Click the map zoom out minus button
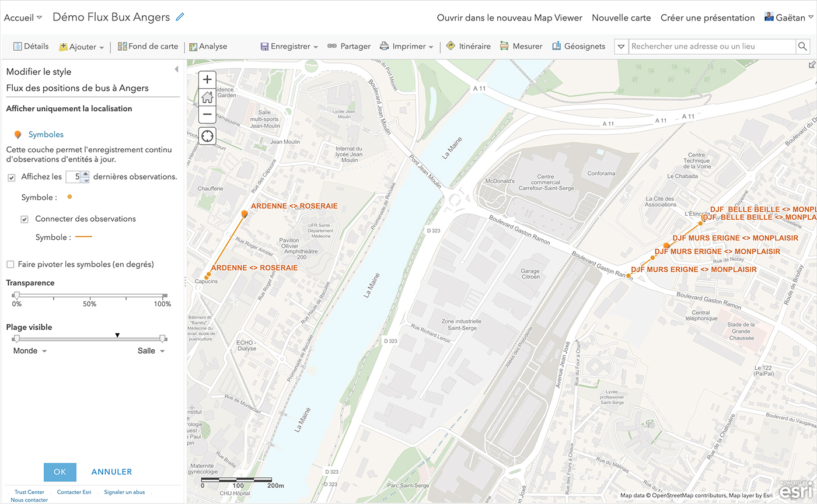817x504 pixels. click(207, 114)
